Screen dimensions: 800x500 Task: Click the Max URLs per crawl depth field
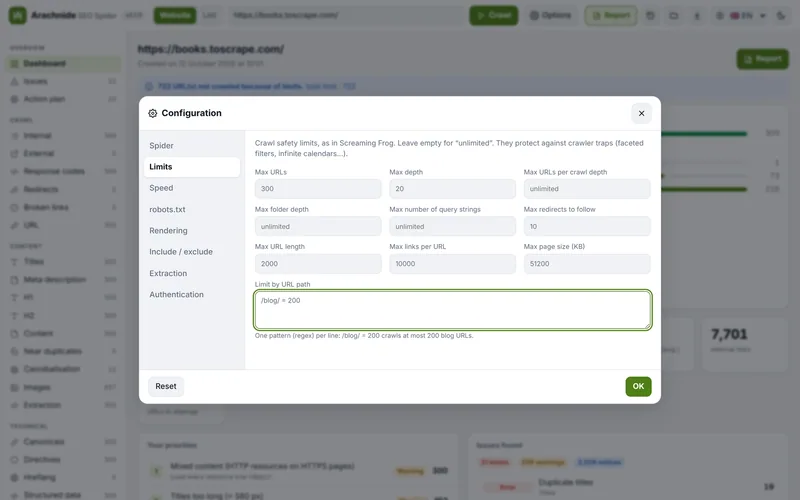[x=587, y=189]
